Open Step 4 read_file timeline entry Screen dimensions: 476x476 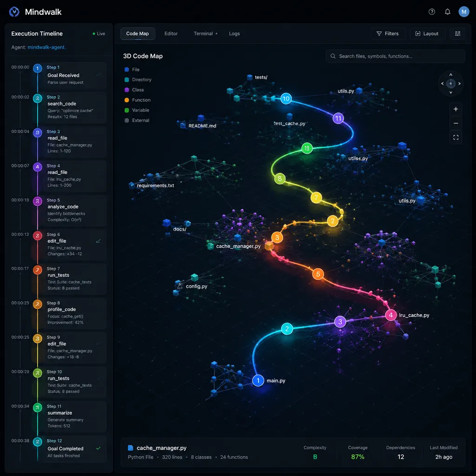click(75, 175)
